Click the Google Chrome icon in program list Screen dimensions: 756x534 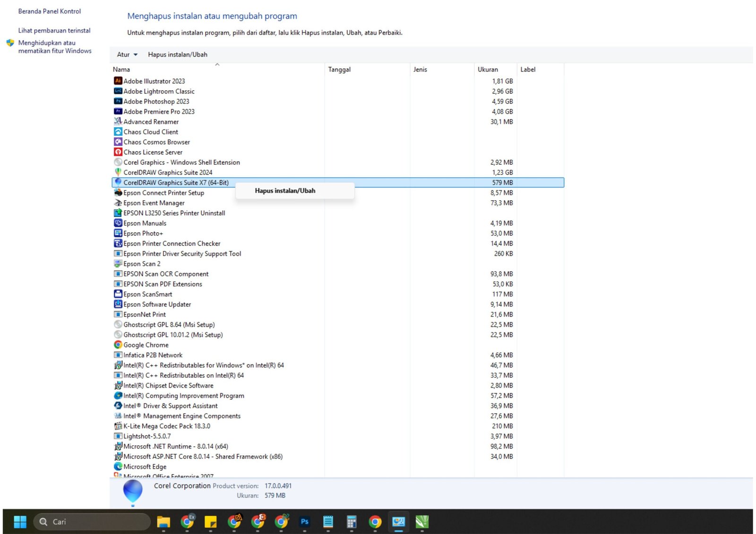[x=118, y=345]
